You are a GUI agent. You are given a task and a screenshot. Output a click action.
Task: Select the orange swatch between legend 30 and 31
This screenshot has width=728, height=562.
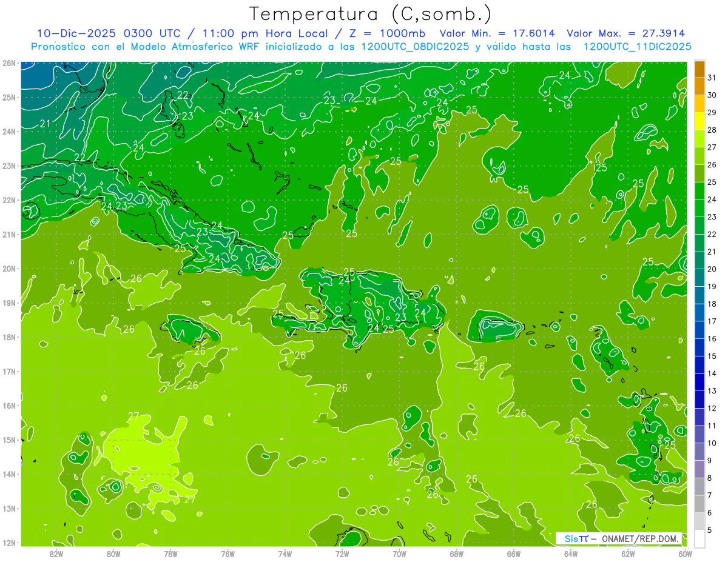699,87
